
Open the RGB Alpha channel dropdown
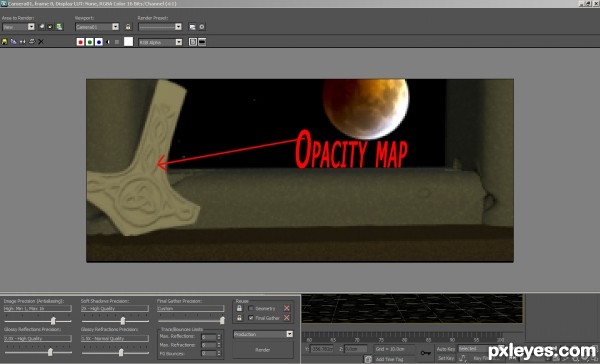(160, 42)
